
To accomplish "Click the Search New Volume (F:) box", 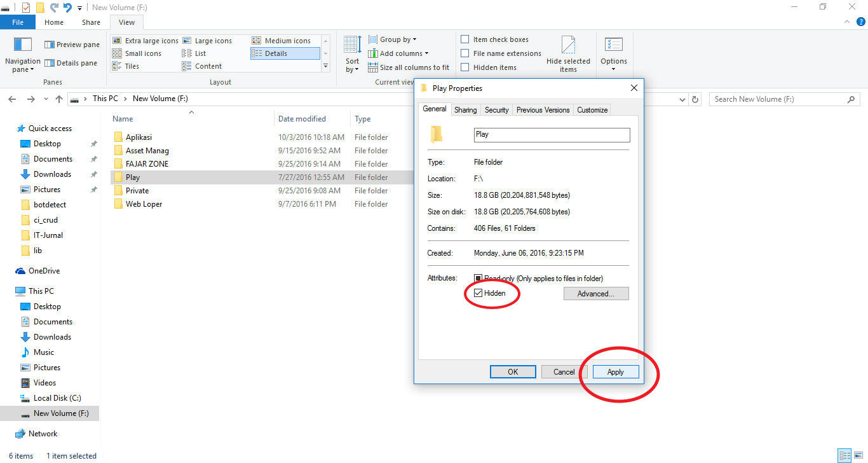I will click(x=783, y=99).
